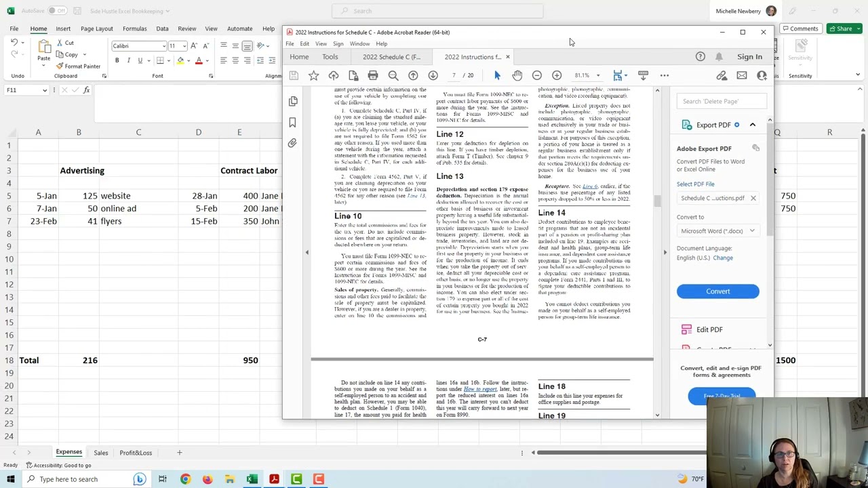Toggle Excel AutoSave switch
This screenshot has width=868, height=488.
click(57, 11)
